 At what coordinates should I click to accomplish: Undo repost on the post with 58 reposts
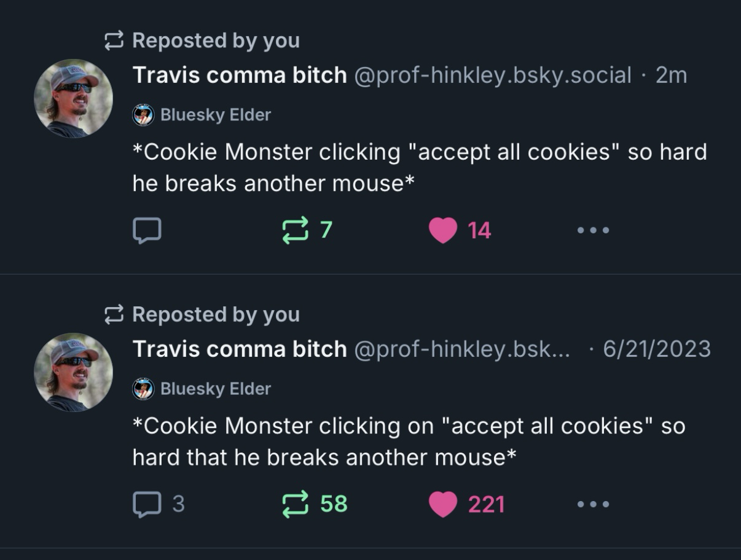coord(296,504)
